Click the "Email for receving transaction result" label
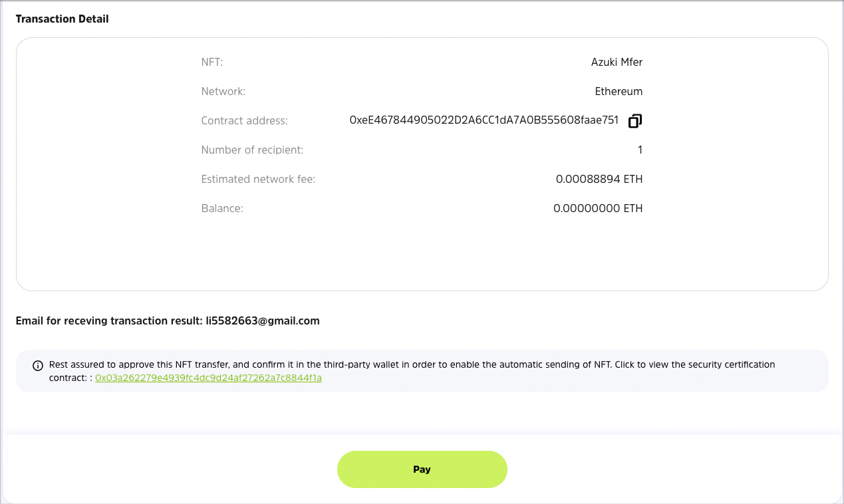 (x=109, y=320)
